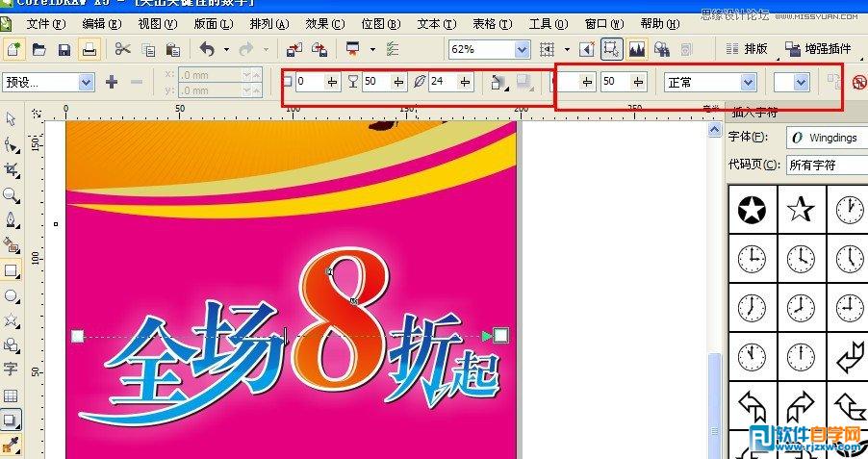Screen dimensions: 868x459
Task: Select the Ellipse tool
Action: 12,295
